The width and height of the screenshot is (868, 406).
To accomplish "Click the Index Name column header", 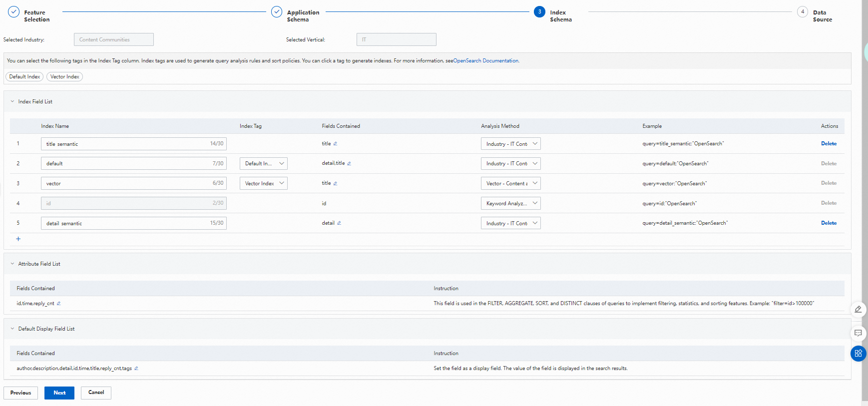I will [55, 126].
